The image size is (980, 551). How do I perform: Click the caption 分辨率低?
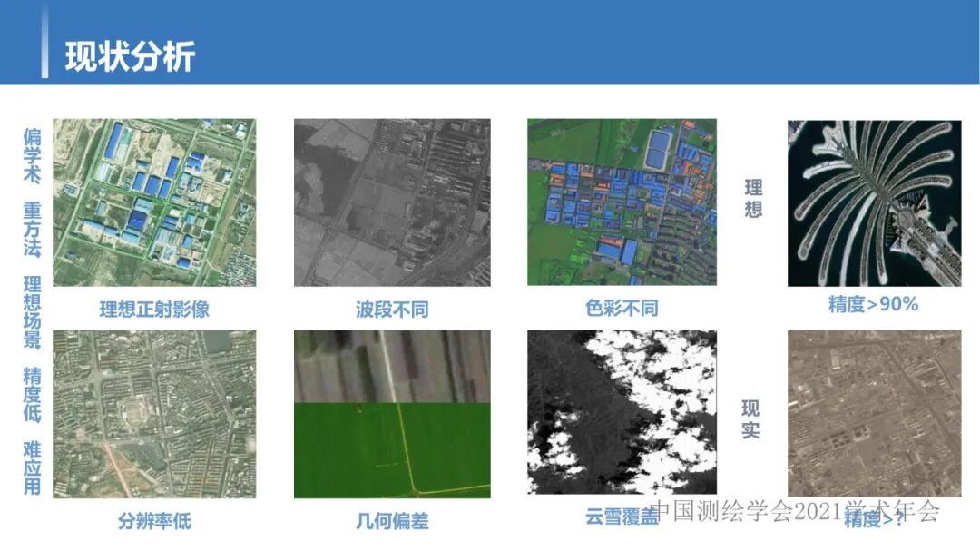(154, 521)
